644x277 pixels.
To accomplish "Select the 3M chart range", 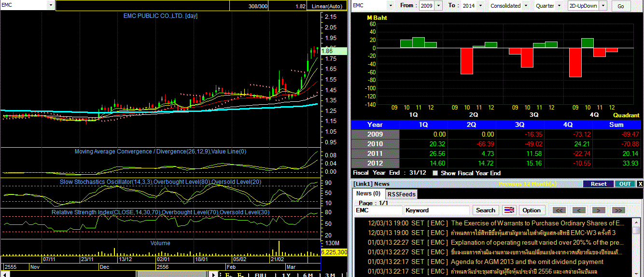I will click(330, 275).
